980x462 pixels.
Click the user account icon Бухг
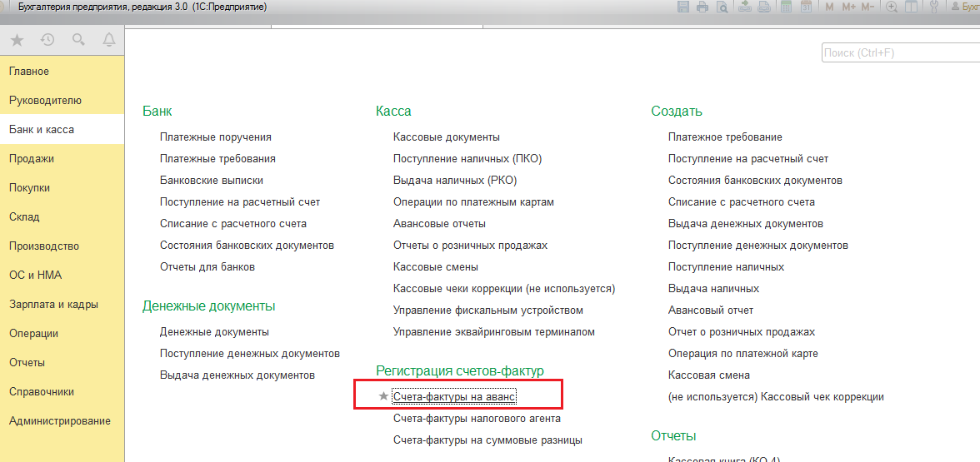(x=964, y=7)
